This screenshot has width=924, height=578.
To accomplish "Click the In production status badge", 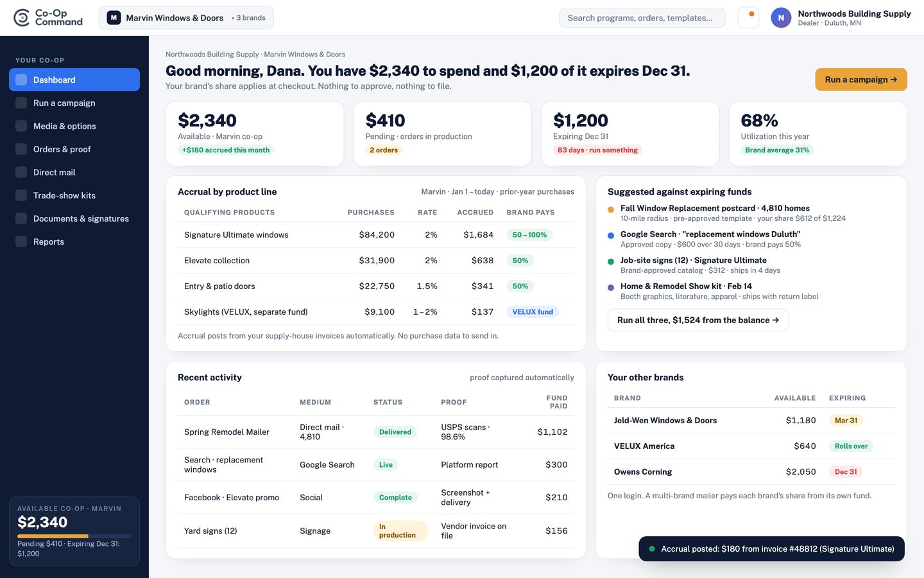I will [400, 531].
